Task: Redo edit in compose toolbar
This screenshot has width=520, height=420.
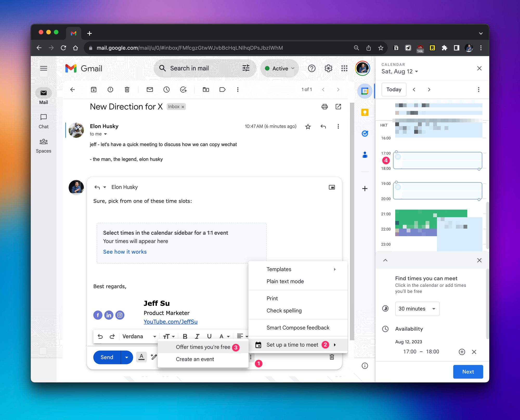Action: (x=112, y=337)
